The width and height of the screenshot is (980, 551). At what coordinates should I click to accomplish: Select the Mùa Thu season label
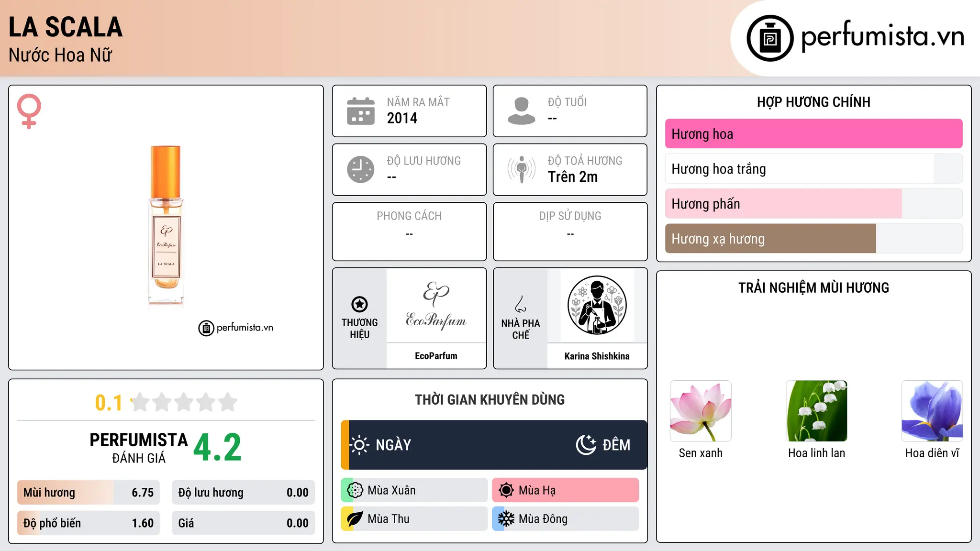[389, 519]
